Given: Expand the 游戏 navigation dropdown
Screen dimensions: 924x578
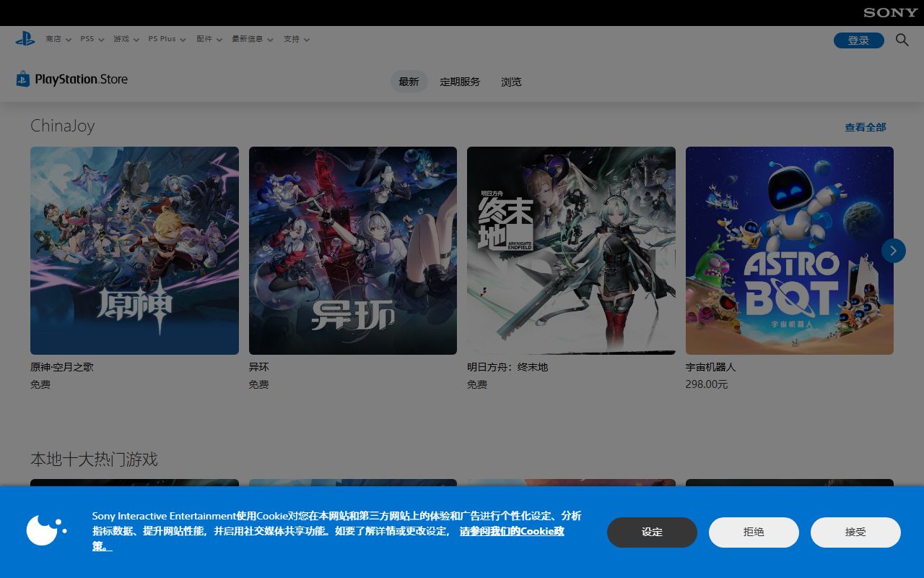Looking at the screenshot, I should (126, 39).
